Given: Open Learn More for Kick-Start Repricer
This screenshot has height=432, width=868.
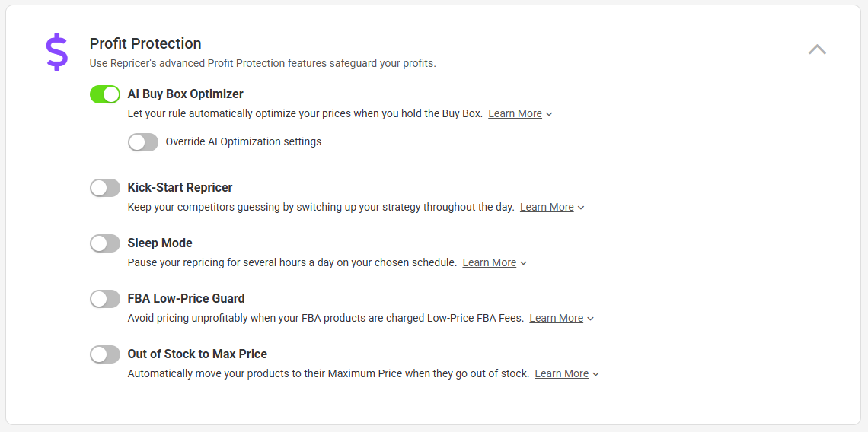Looking at the screenshot, I should (547, 208).
